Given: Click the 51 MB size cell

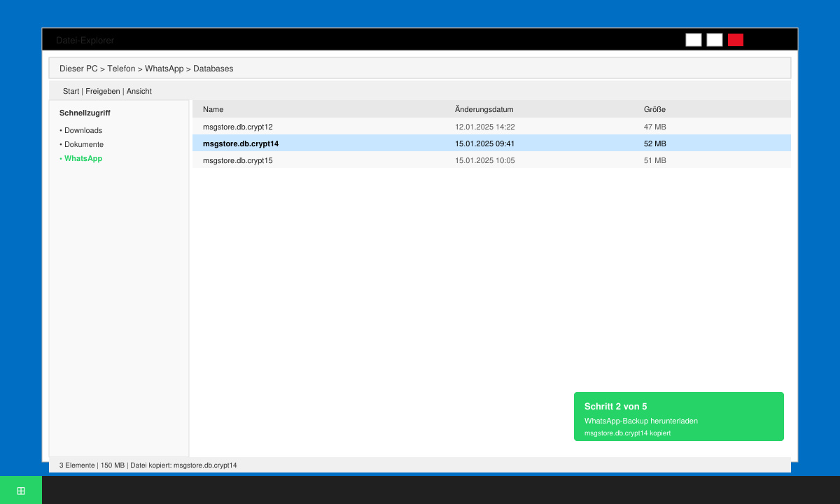Looking at the screenshot, I should pos(655,160).
